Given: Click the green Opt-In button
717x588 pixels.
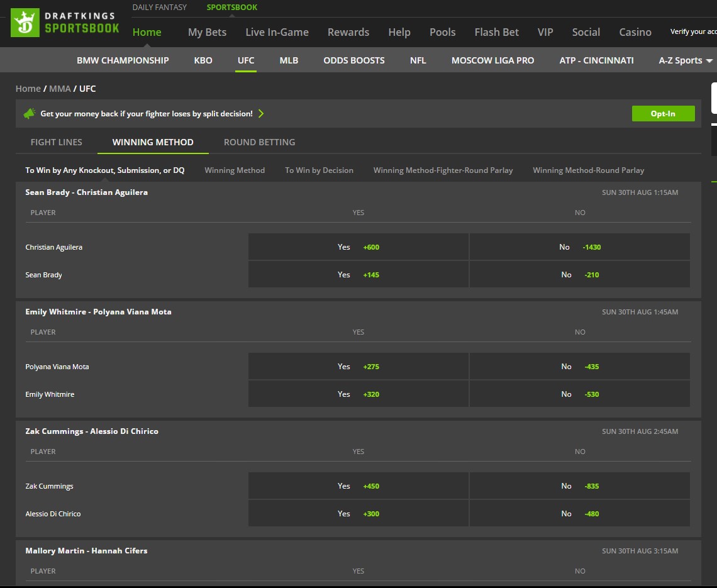Looking at the screenshot, I should [663, 113].
